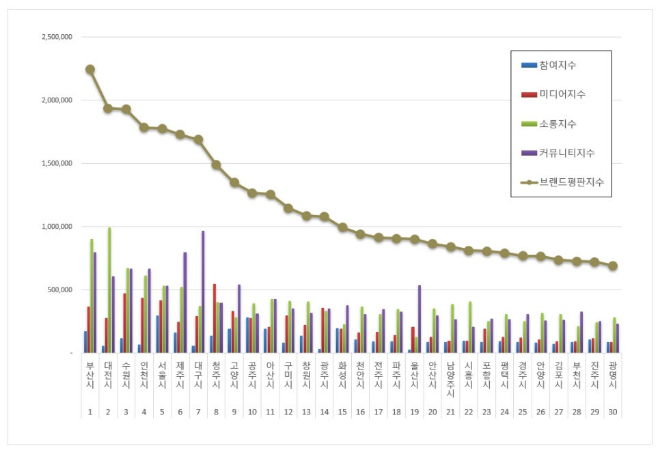Select the 남양주시 axis label
The width and height of the screenshot is (660, 452).
(450, 379)
